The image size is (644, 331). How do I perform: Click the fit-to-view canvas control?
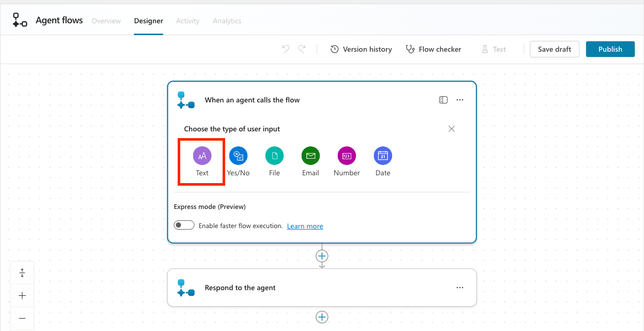coord(22,273)
